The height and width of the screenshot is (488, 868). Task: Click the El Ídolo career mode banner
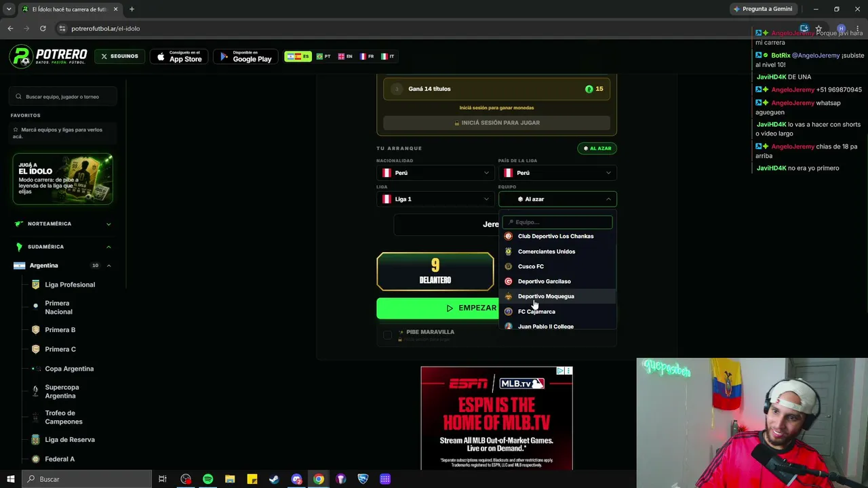(62, 180)
